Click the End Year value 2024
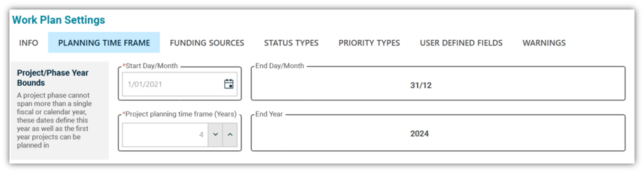This screenshot has width=644, height=173. coord(419,134)
